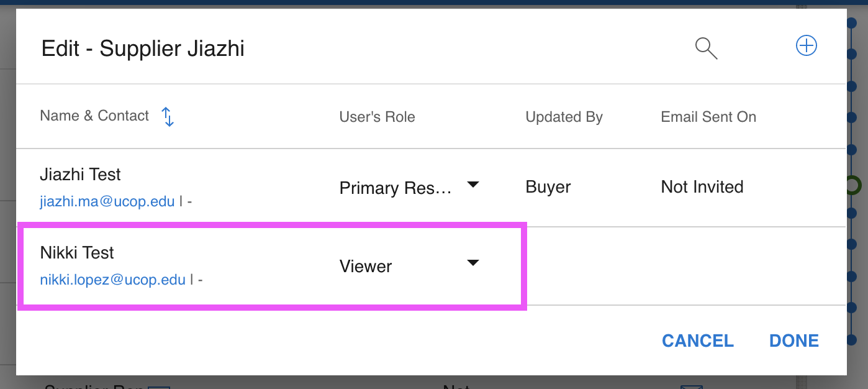Image resolution: width=868 pixels, height=389 pixels.
Task: Click the Updated By column header
Action: 564,117
